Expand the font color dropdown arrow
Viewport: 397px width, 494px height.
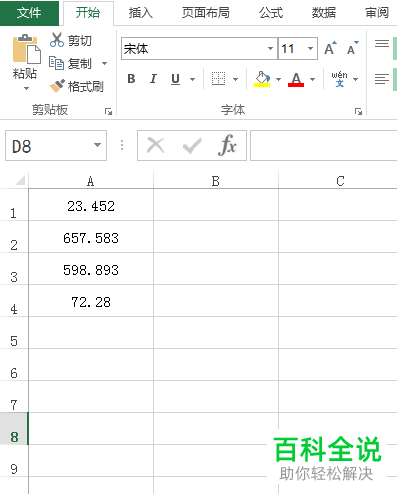click(312, 79)
